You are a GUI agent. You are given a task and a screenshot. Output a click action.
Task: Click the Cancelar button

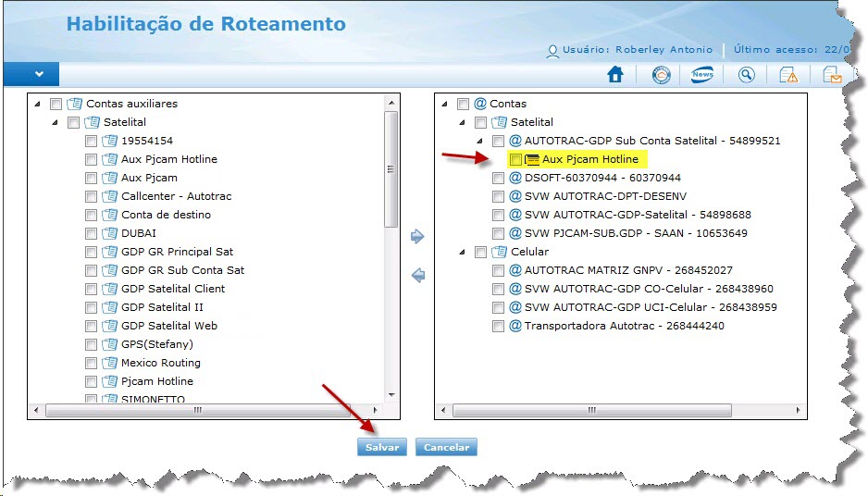[x=446, y=447]
